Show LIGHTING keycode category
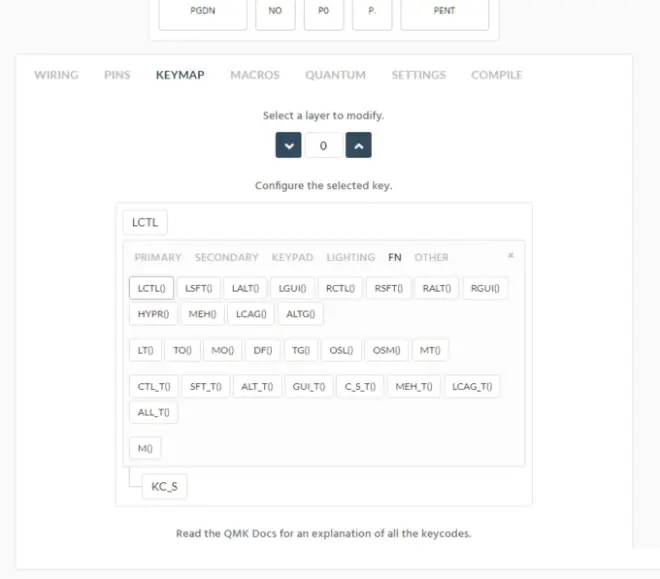 click(x=351, y=257)
